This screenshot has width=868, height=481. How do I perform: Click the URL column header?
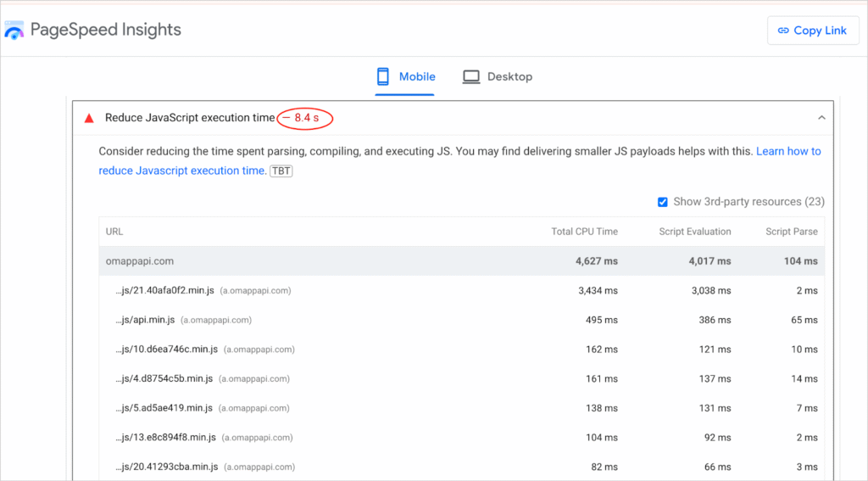tap(114, 232)
